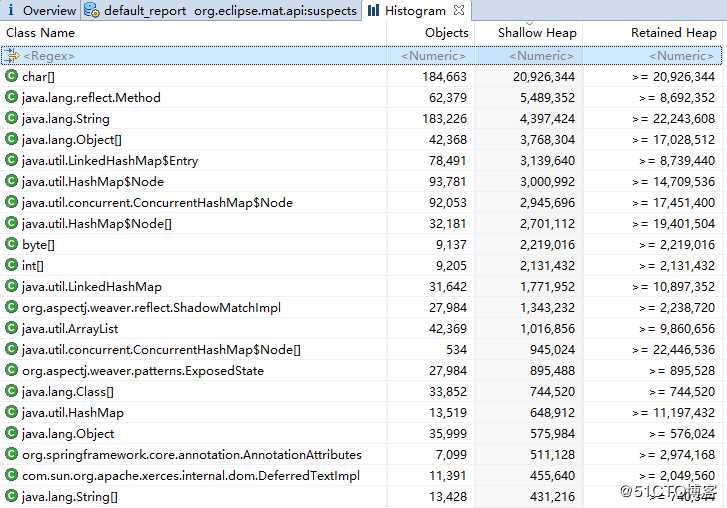Click the class icon of java.util.LinkedHashMap
The height and width of the screenshot is (508, 727).
point(11,286)
